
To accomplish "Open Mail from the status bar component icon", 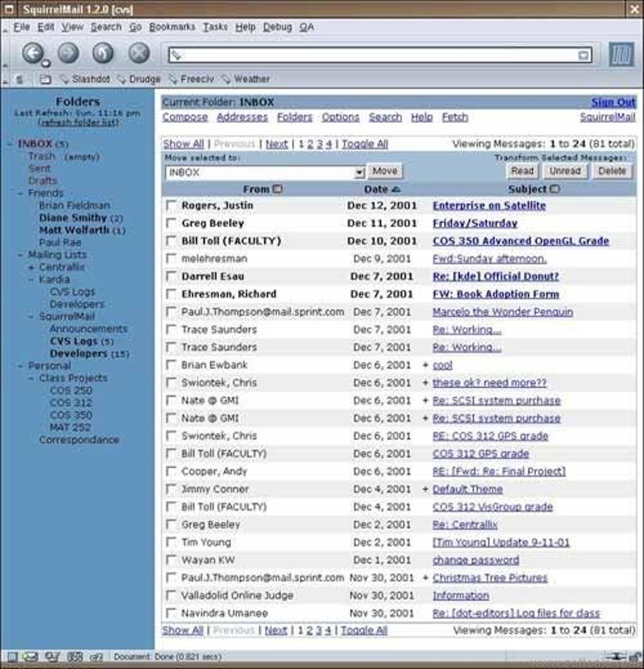I will (x=30, y=657).
